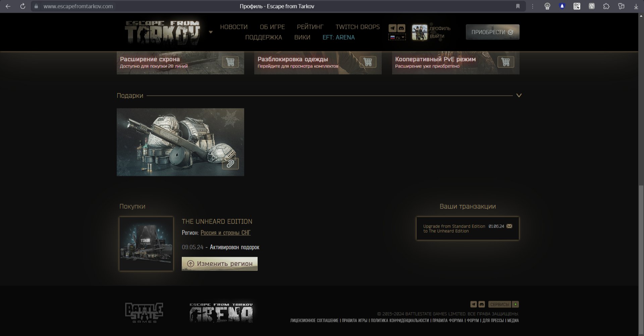Go to EFT: ARENA menu item
This screenshot has width=644, height=336.
(338, 37)
